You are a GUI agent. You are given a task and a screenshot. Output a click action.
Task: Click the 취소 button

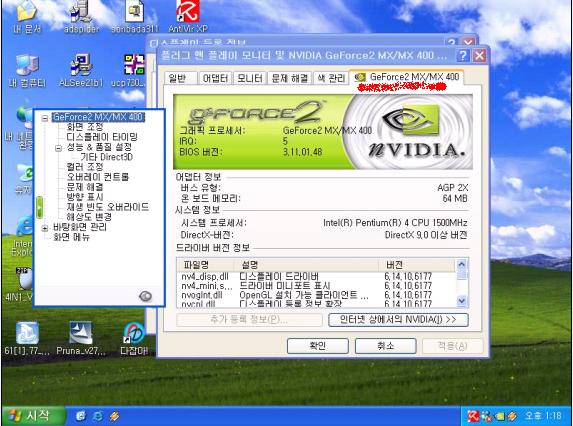[386, 346]
